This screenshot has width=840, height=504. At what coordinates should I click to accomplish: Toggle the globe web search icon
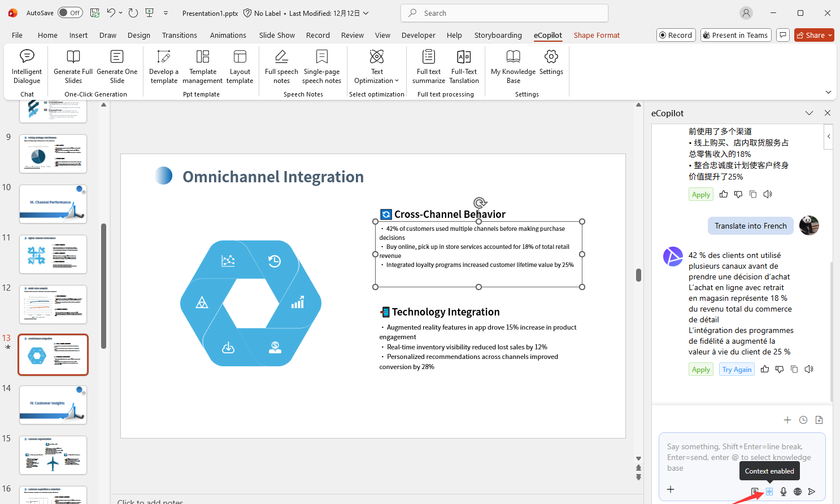798,492
